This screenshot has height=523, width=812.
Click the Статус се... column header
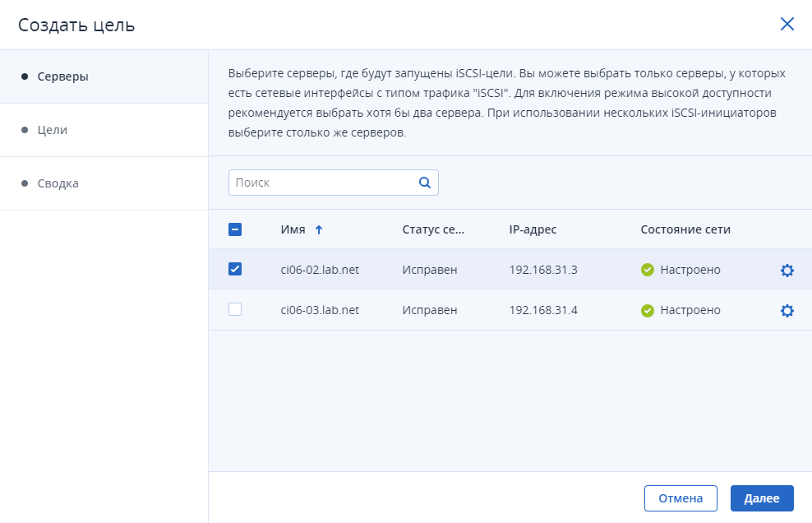[x=433, y=229]
